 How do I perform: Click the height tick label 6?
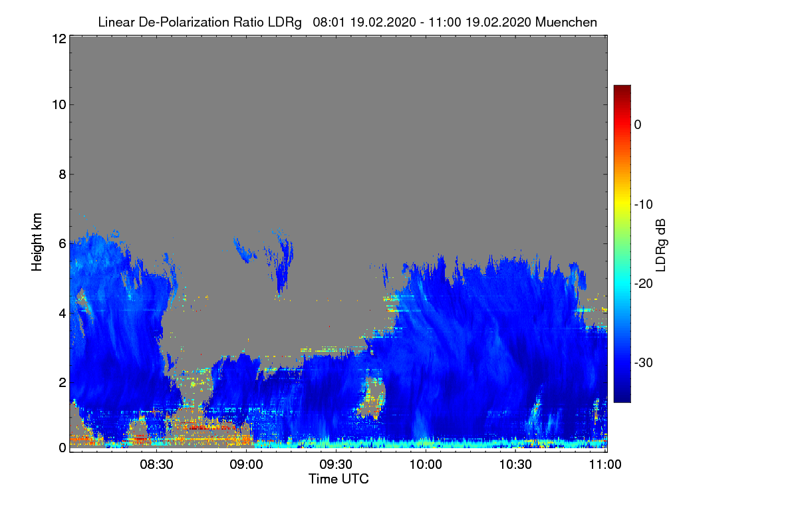pyautogui.click(x=62, y=243)
